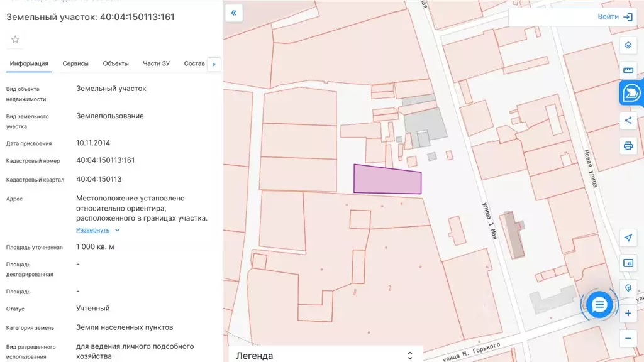Open the blue side panel map widget
644x362 pixels.
pyautogui.click(x=631, y=94)
